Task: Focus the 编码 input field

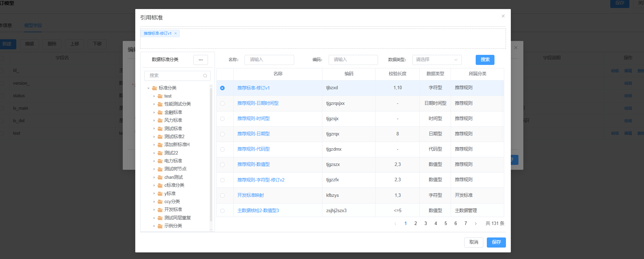Action: click(x=353, y=60)
